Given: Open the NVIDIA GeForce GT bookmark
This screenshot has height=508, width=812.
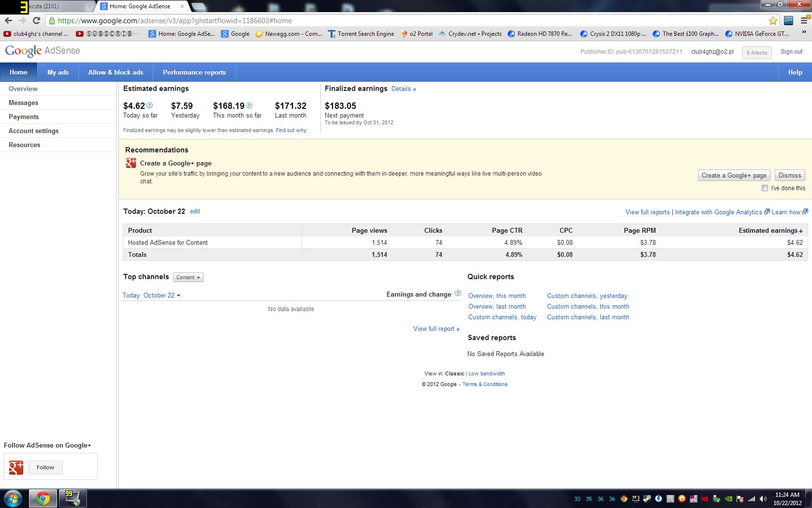Looking at the screenshot, I should coord(757,34).
